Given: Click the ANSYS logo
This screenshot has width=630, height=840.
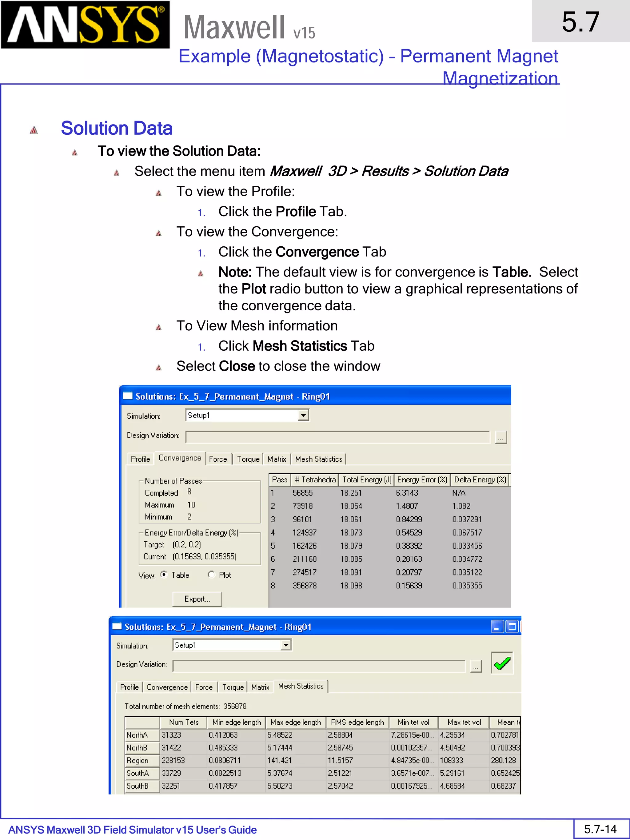Looking at the screenshot, I should click(85, 25).
